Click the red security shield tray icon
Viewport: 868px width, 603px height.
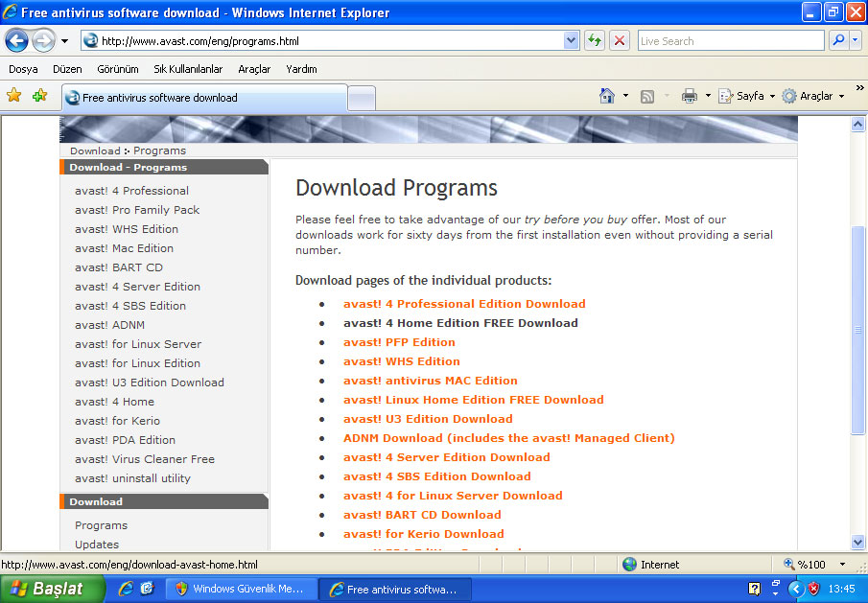click(813, 589)
